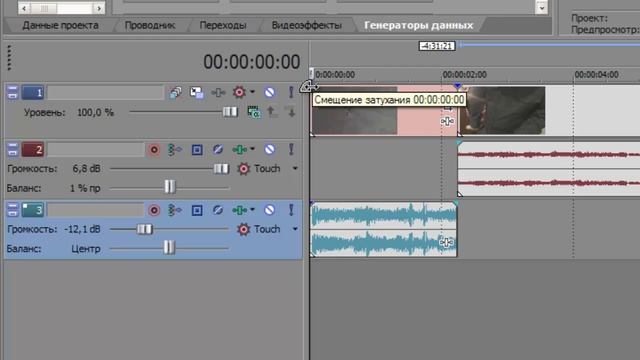Click track 3 name input field
Viewport: 640px width, 360px height.
pyautogui.click(x=96, y=210)
